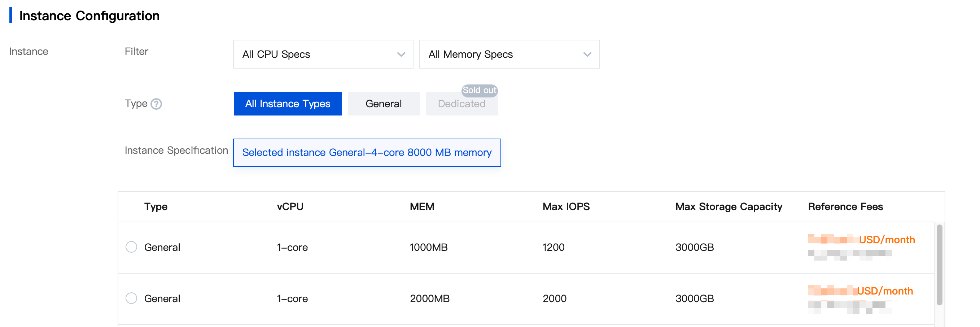Image resolution: width=980 pixels, height=327 pixels.
Task: Click the Max IOPS column header
Action: click(x=566, y=207)
